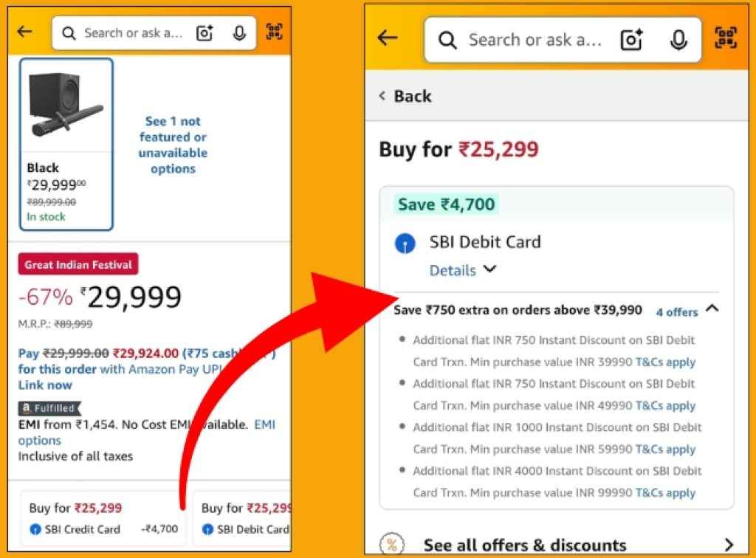Open See all offers & discounts arrow
Image resolution: width=756 pixels, height=558 pixels.
(x=729, y=545)
